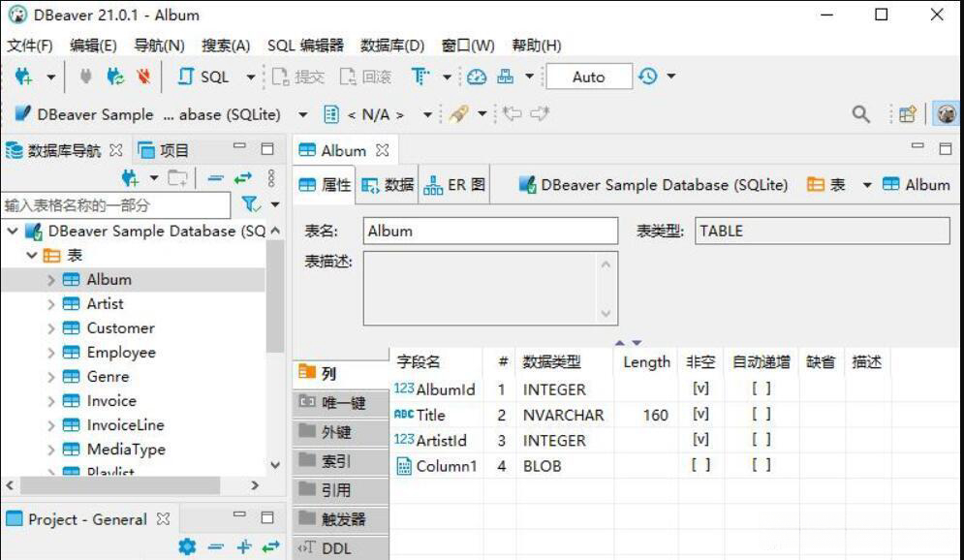This screenshot has width=964, height=560.
Task: Click the navigator horizontal scrollbar
Action: (x=120, y=485)
